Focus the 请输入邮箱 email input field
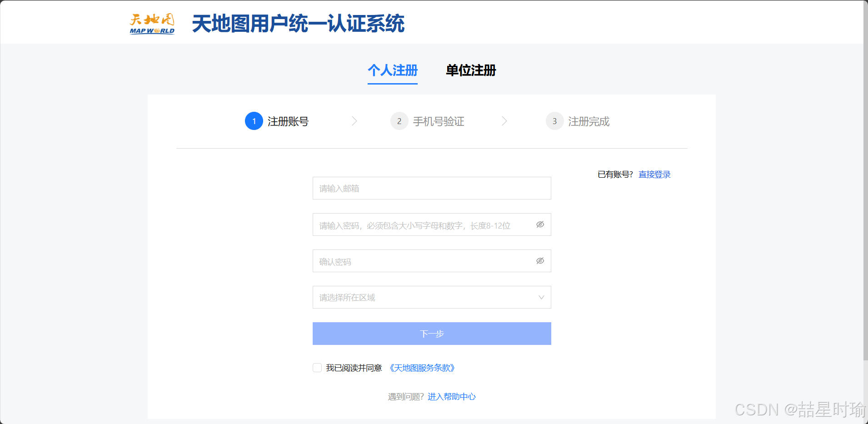 click(x=432, y=188)
